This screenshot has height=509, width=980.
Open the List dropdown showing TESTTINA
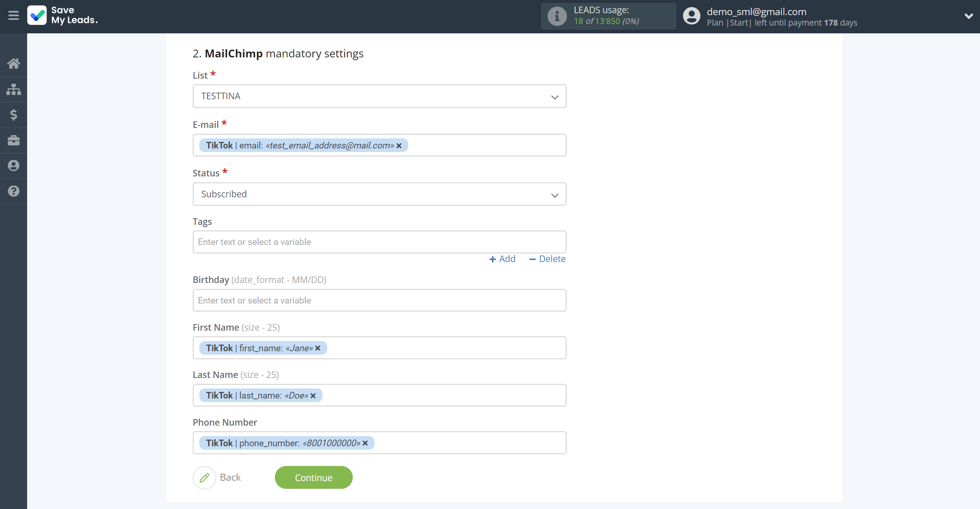[x=380, y=96]
